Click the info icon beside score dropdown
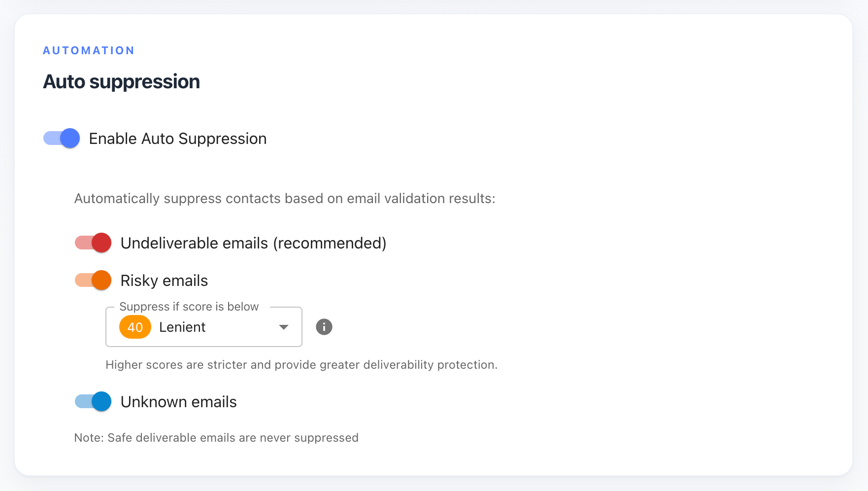The image size is (868, 491). point(324,327)
